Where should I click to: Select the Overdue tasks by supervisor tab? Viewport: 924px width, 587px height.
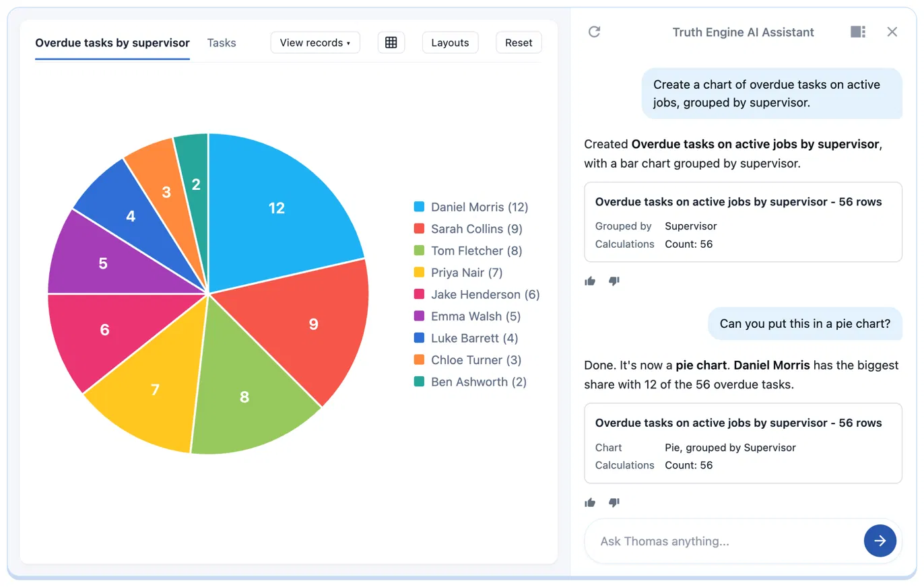[x=112, y=42]
